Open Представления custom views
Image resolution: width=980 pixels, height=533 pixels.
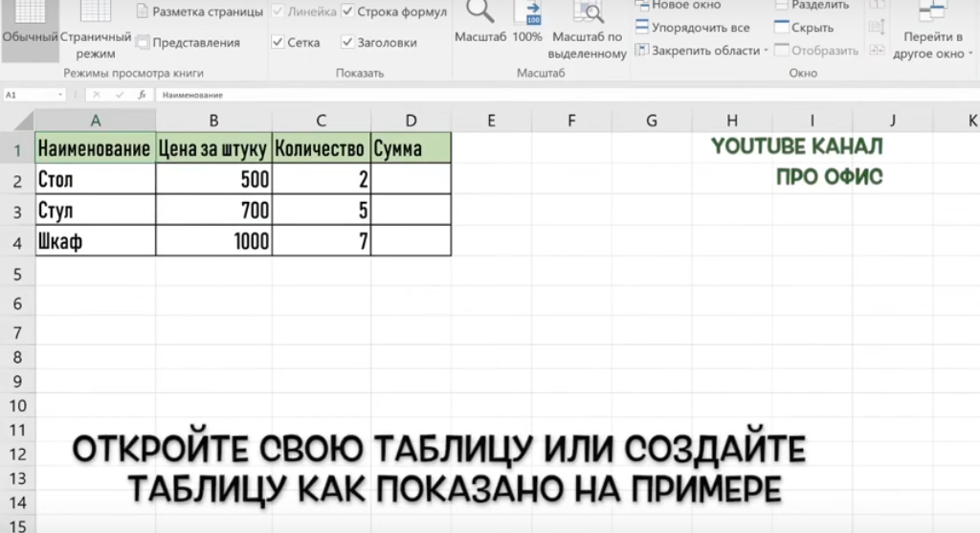pos(189,42)
